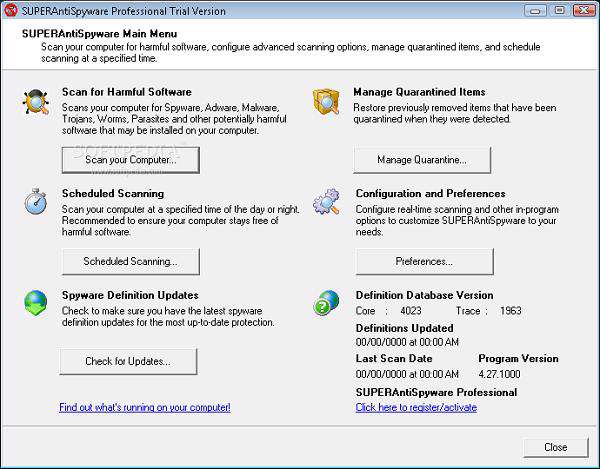The image size is (600, 469).
Task: Click the 'Manage Quarantined Items' heading
Action: coord(419,92)
